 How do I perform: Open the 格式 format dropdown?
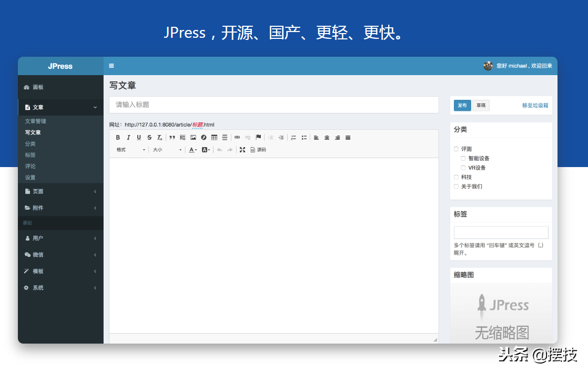click(x=130, y=150)
